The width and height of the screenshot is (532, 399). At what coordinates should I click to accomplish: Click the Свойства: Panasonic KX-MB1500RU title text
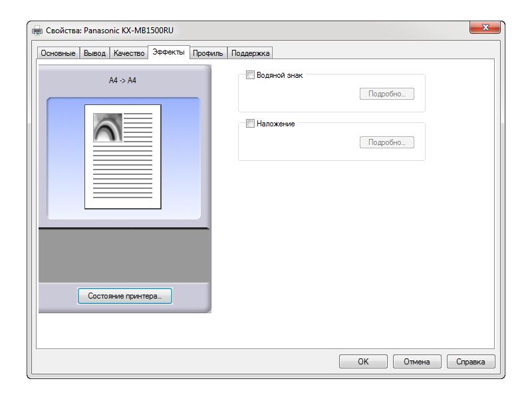pyautogui.click(x=110, y=31)
